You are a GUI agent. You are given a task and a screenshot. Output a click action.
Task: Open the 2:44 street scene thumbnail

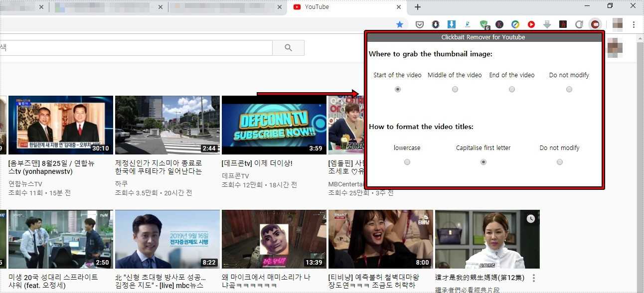167,125
